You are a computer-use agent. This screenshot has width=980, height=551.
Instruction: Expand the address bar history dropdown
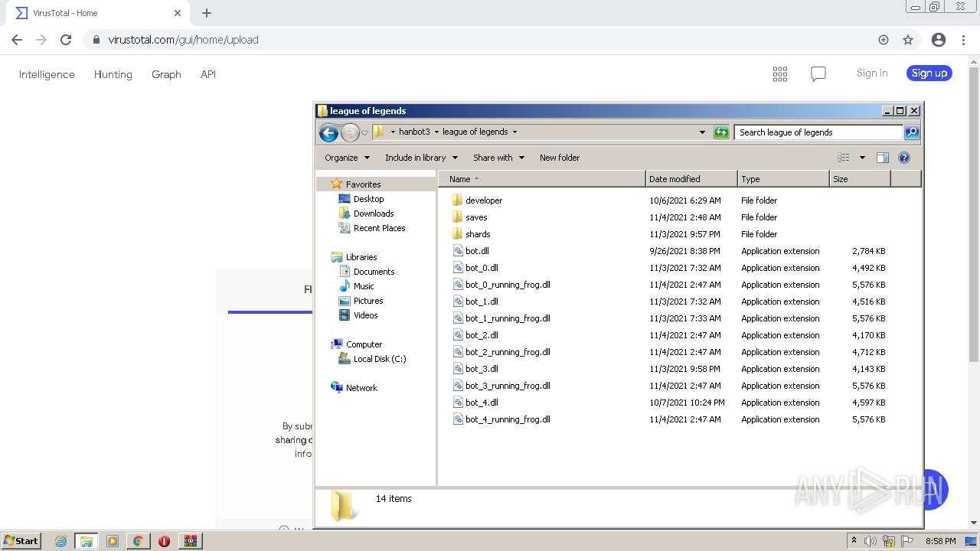pyautogui.click(x=702, y=132)
